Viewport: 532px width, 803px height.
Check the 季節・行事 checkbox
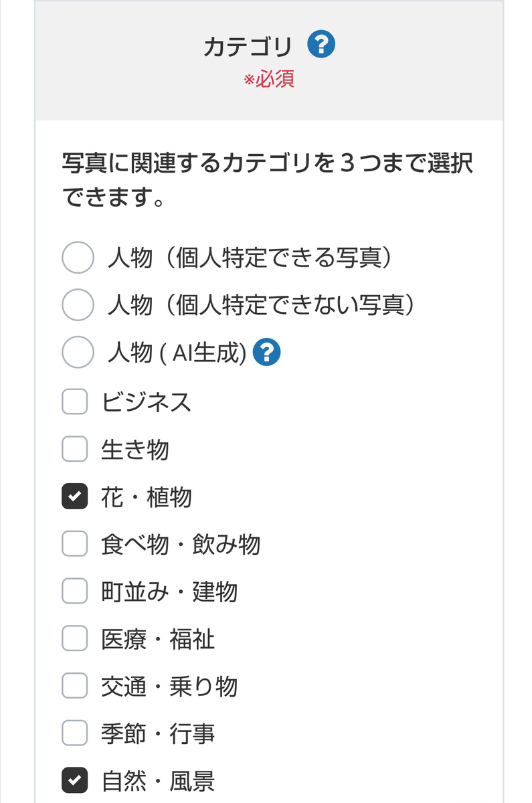pos(75,733)
